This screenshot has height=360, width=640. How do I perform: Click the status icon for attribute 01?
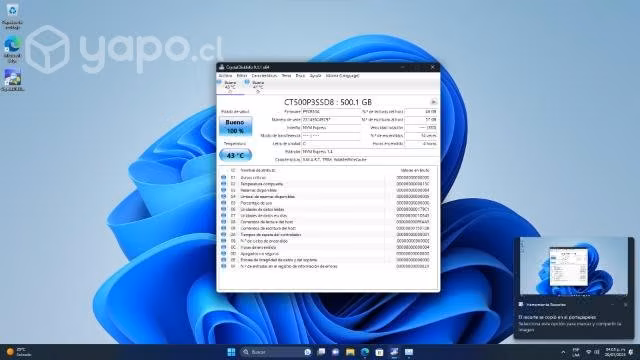(x=223, y=178)
